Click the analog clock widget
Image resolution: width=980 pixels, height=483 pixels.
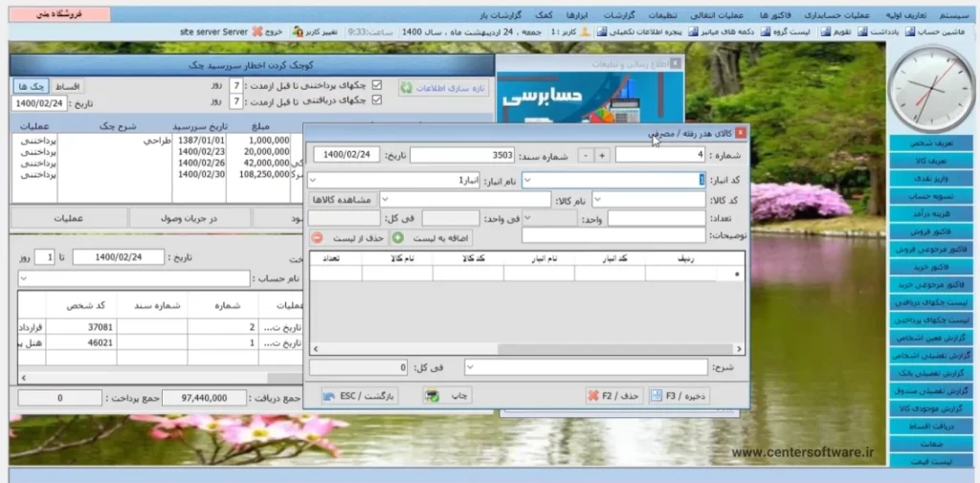[931, 88]
